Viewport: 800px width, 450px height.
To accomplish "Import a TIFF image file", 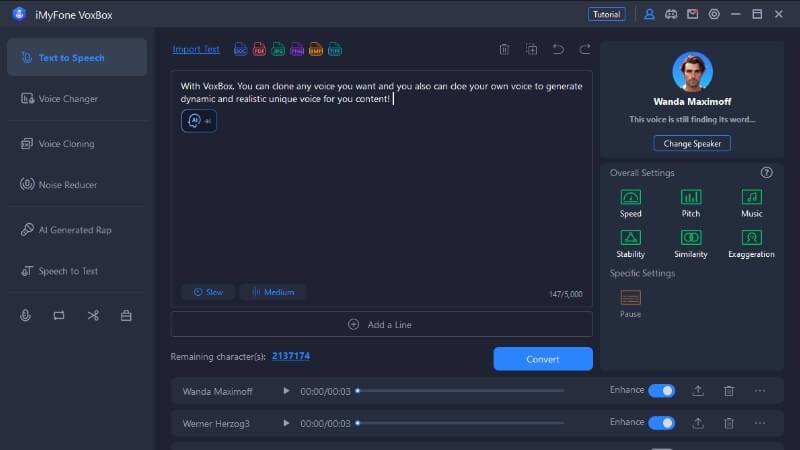I will click(335, 49).
